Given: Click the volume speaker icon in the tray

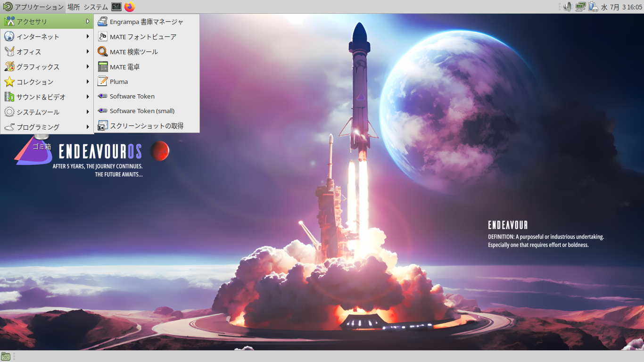Looking at the screenshot, I should click(567, 7).
